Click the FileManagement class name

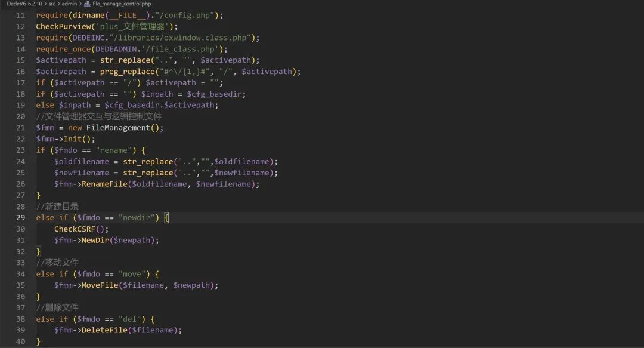(x=118, y=128)
